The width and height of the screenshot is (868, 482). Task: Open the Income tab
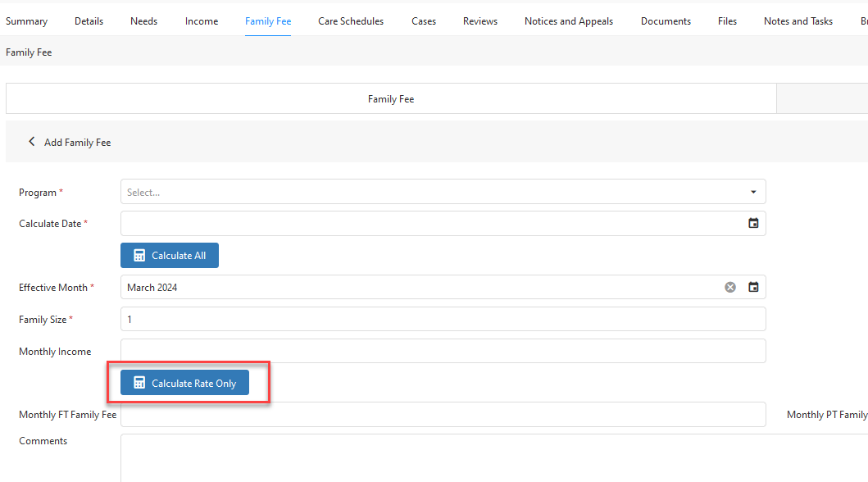tap(202, 21)
